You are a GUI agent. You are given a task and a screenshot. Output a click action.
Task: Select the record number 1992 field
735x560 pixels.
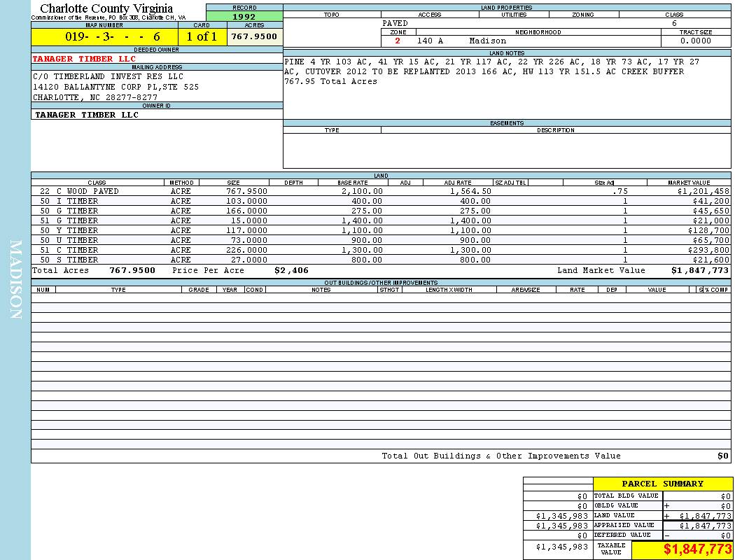pos(244,17)
